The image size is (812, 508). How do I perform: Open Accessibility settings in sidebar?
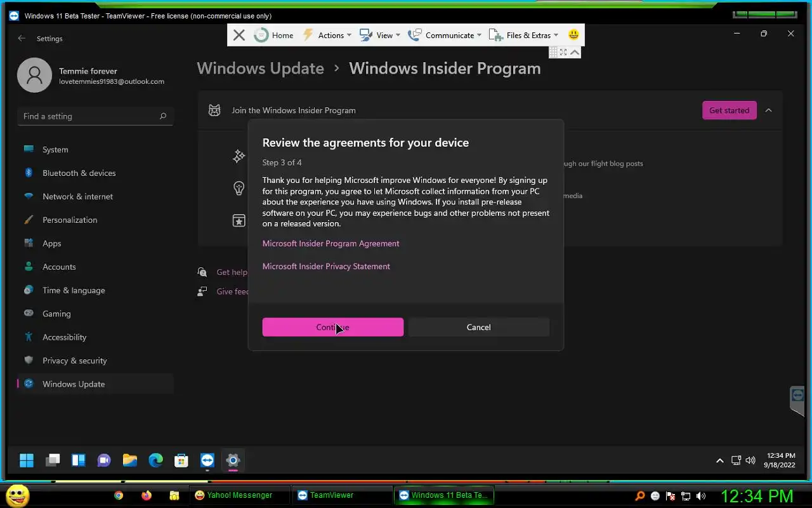point(95,337)
